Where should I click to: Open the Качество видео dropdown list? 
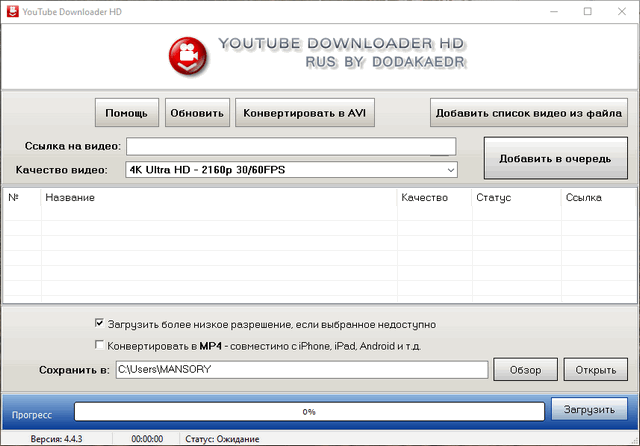291,170
